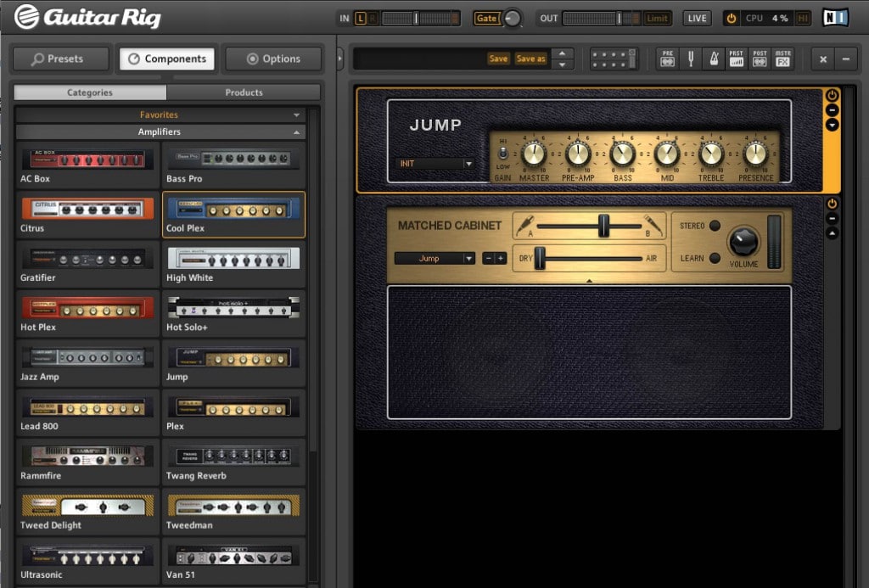The width and height of the screenshot is (869, 588).
Task: Enable LEARN on the Matched Cabinet
Action: (x=715, y=258)
